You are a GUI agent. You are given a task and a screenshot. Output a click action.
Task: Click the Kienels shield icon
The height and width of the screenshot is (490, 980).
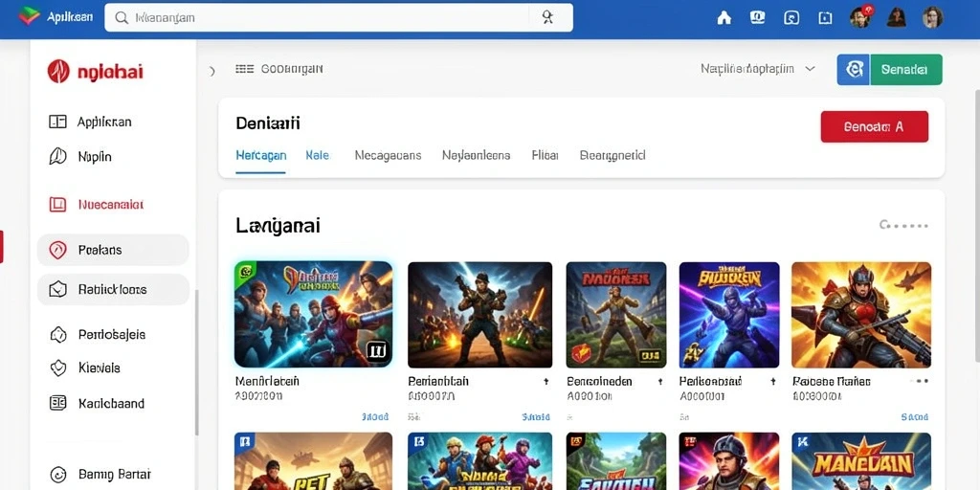click(x=57, y=368)
